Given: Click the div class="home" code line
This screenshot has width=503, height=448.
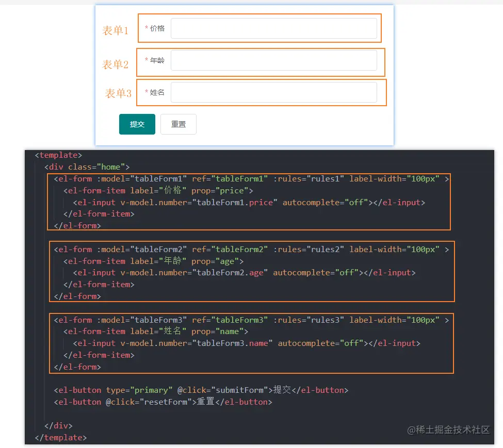Looking at the screenshot, I should point(87,167).
